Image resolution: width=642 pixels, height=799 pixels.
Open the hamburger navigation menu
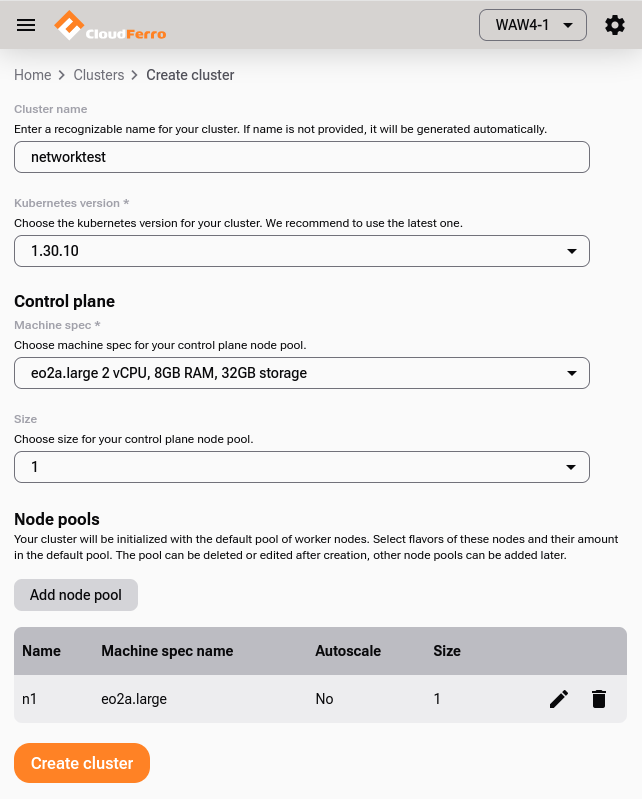[x=26, y=25]
